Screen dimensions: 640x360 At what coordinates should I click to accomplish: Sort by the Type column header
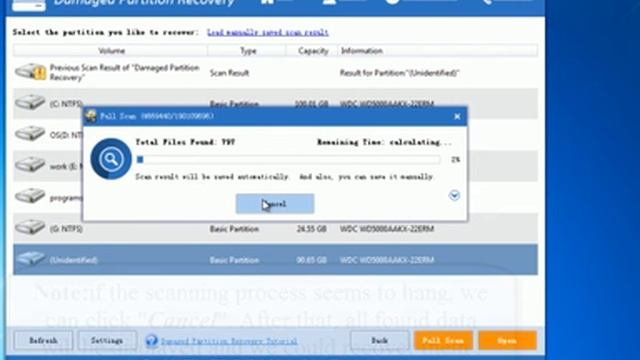click(247, 51)
